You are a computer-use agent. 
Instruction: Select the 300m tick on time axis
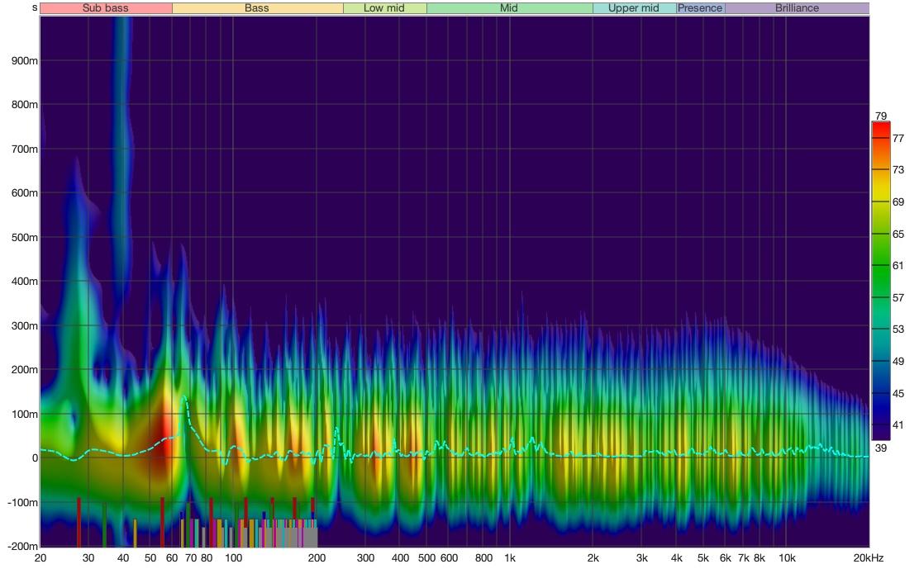(25, 325)
